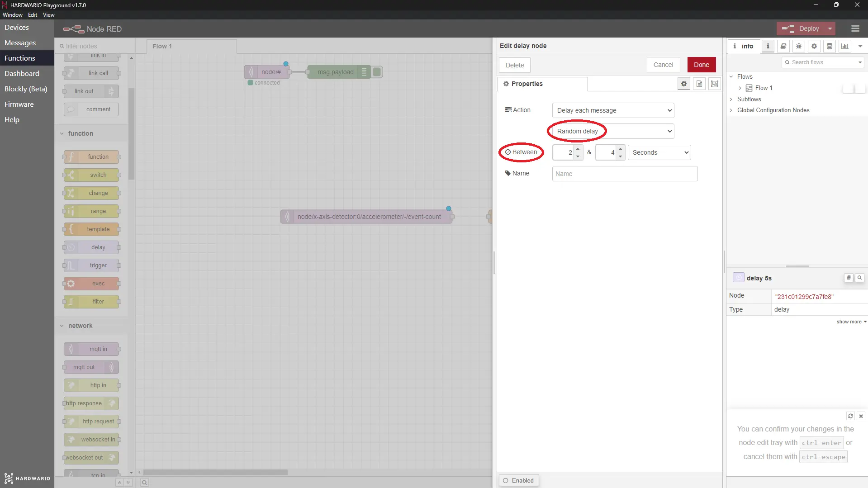The width and height of the screenshot is (868, 488).
Task: Click show more in node info
Action: point(851,322)
